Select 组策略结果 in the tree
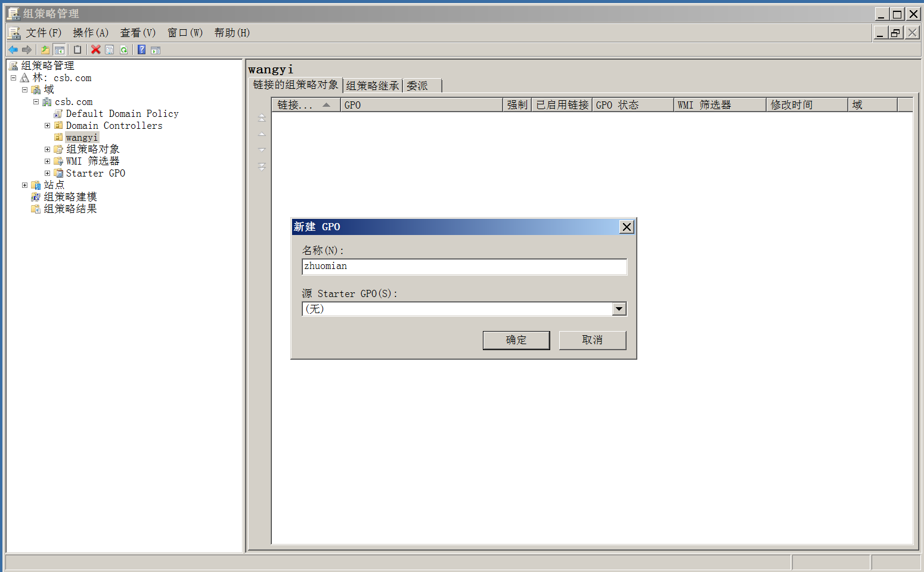This screenshot has width=924, height=572. pos(70,209)
